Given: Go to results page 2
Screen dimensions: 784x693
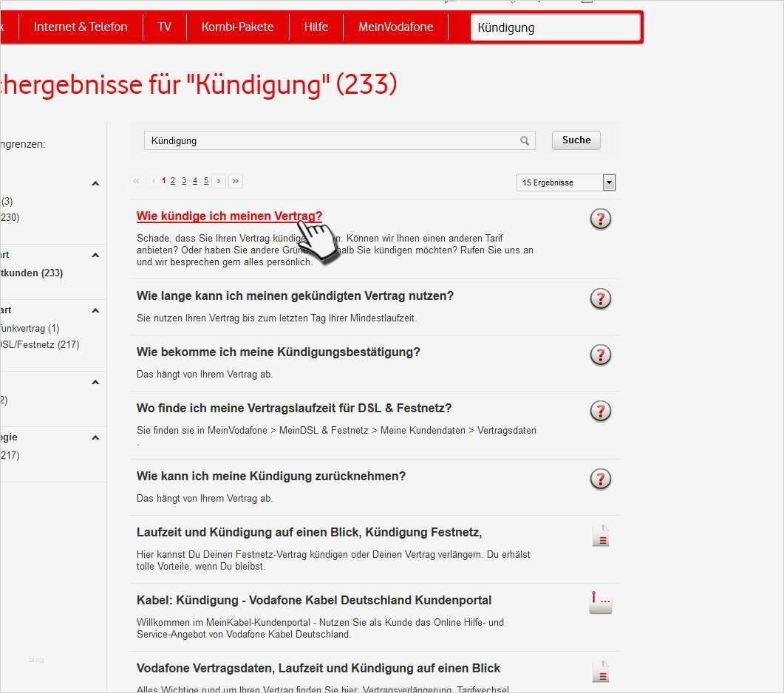Looking at the screenshot, I should (x=173, y=181).
